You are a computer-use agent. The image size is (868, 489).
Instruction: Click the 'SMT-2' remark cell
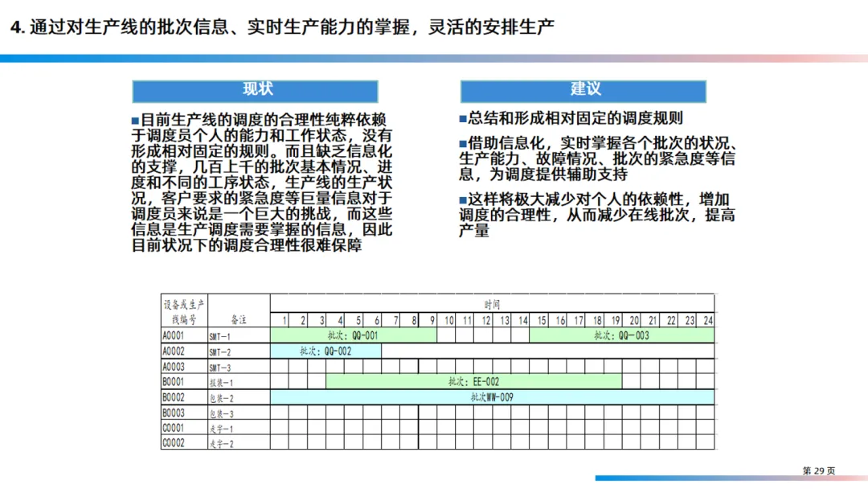tap(239, 351)
